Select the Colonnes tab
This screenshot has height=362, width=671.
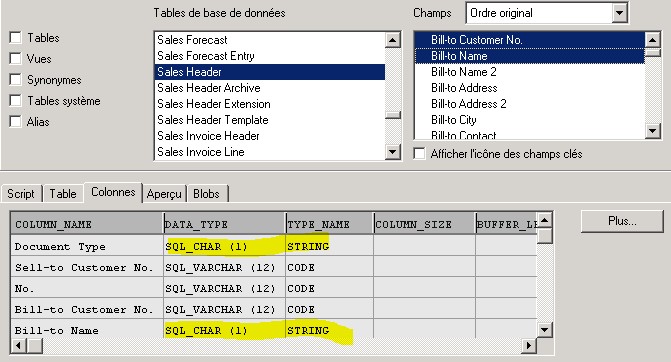[113, 192]
